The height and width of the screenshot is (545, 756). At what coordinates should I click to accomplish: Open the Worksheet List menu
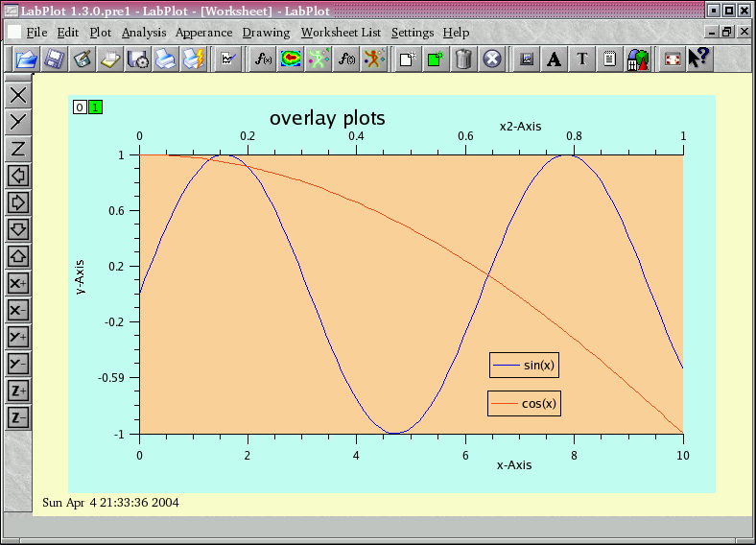click(x=341, y=33)
